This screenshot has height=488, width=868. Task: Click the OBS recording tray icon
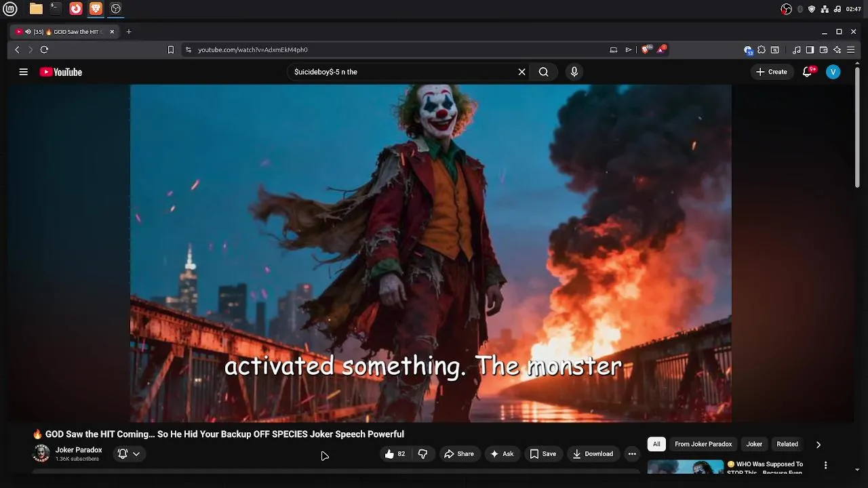click(x=786, y=9)
